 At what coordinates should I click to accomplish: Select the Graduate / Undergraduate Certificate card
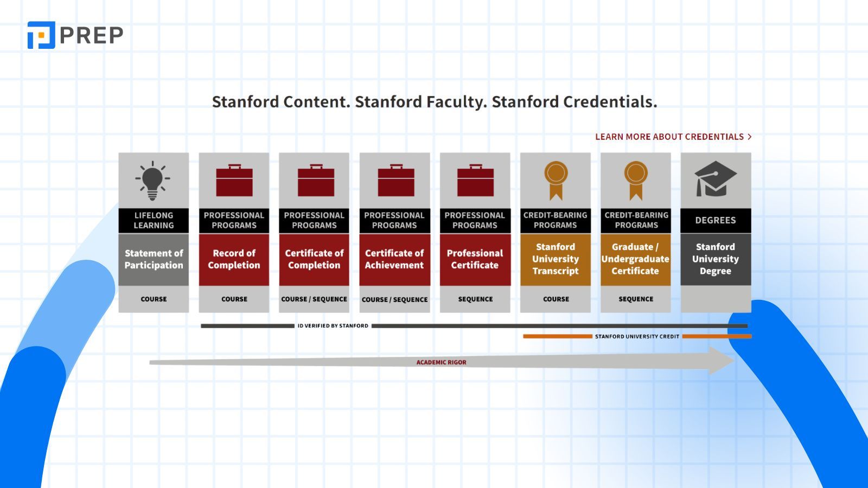pyautogui.click(x=636, y=259)
